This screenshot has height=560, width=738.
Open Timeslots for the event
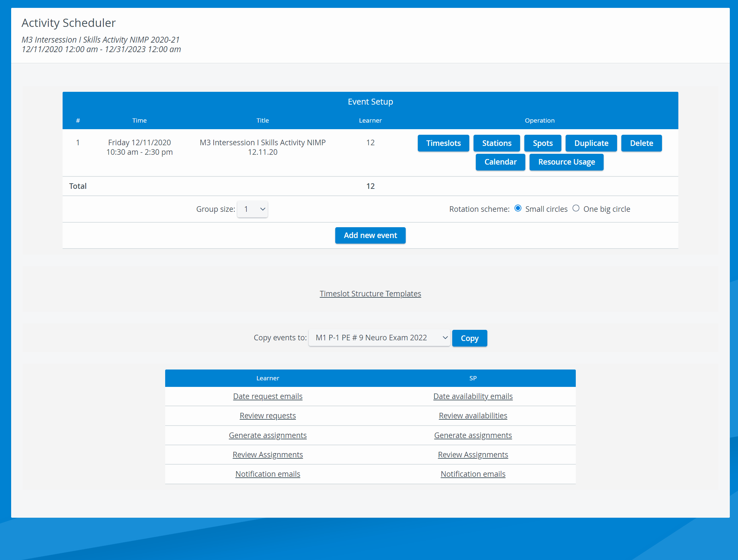(x=443, y=143)
